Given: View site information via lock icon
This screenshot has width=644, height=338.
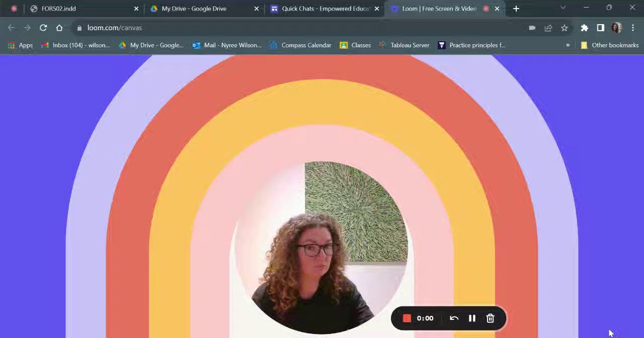Looking at the screenshot, I should [x=79, y=28].
